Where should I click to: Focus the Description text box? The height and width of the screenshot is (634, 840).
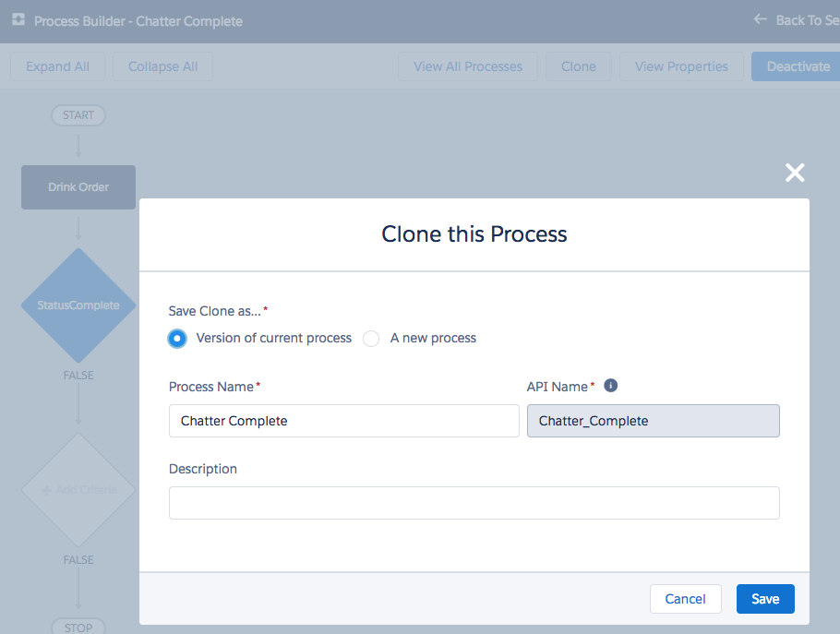474,503
